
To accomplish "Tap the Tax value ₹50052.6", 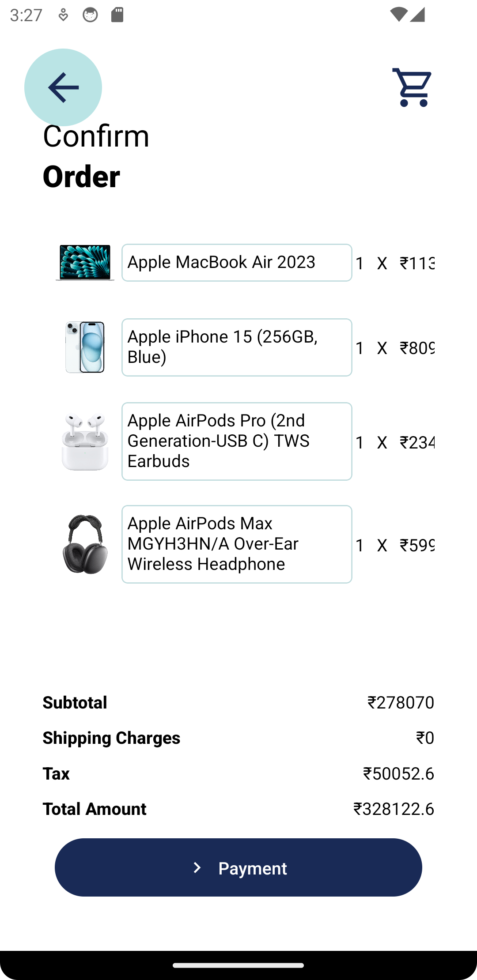I will (x=398, y=773).
